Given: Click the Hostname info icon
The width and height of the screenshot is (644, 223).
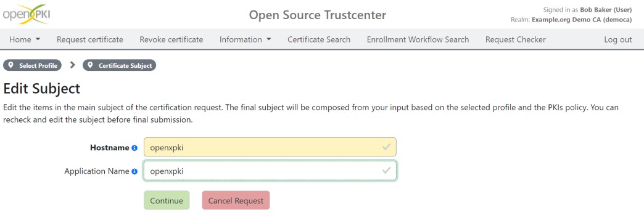Looking at the screenshot, I should (134, 148).
